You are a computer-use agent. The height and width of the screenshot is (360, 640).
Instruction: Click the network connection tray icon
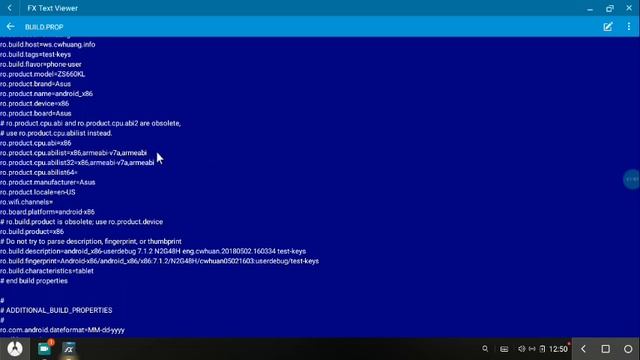pyautogui.click(x=532, y=349)
